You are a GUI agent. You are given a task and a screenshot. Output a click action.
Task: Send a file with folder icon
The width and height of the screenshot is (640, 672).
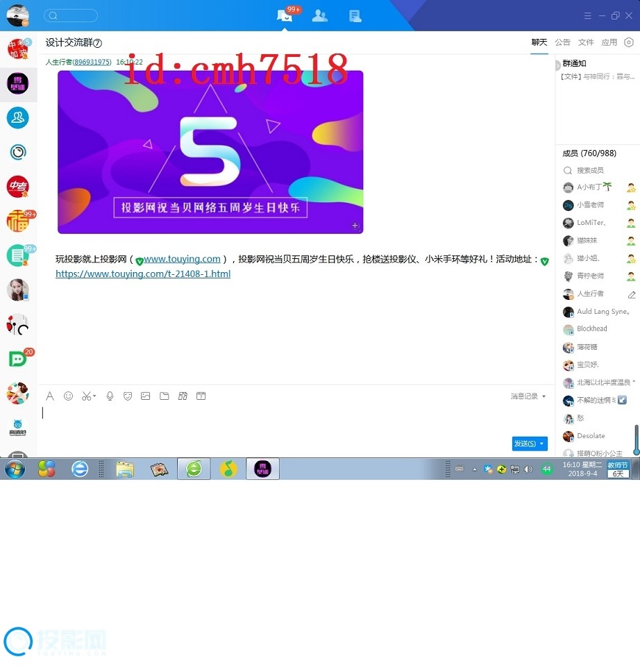point(165,396)
